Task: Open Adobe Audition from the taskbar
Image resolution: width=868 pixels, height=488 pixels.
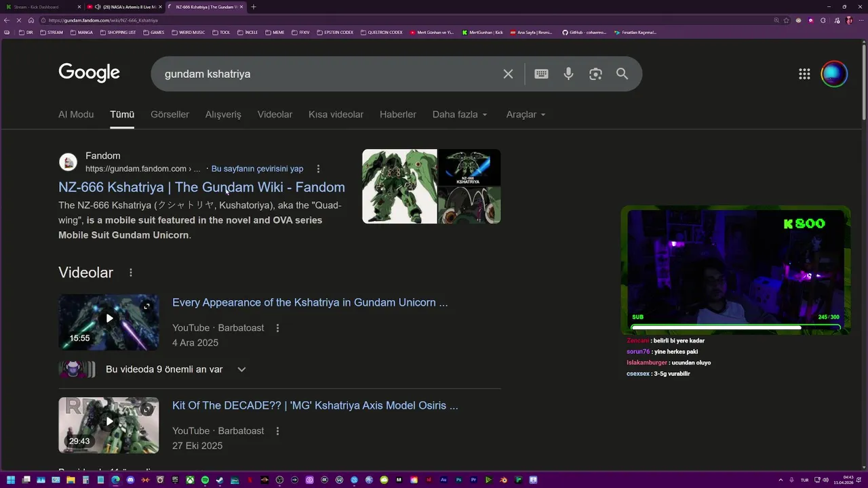Action: (x=443, y=480)
